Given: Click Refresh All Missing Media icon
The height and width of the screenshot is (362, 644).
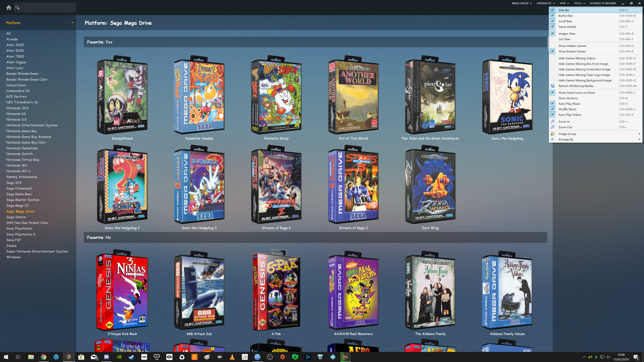Looking at the screenshot, I should (x=552, y=86).
